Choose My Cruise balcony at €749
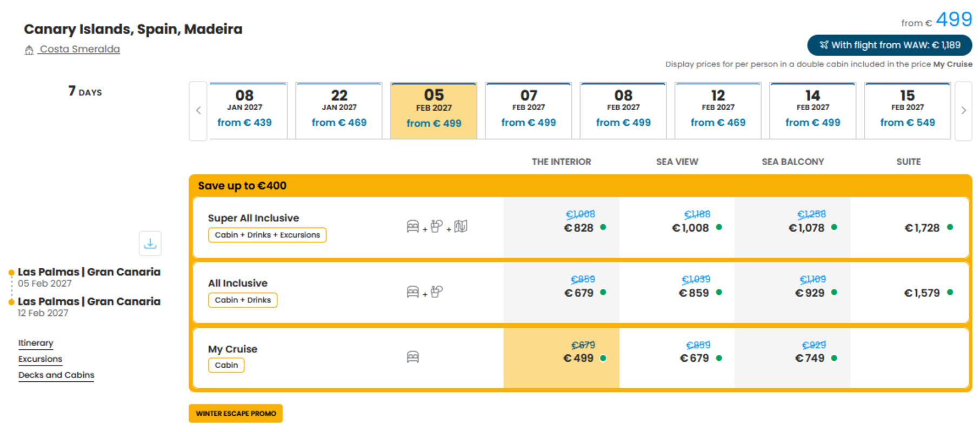This screenshot has height=432, width=980. pos(792,358)
